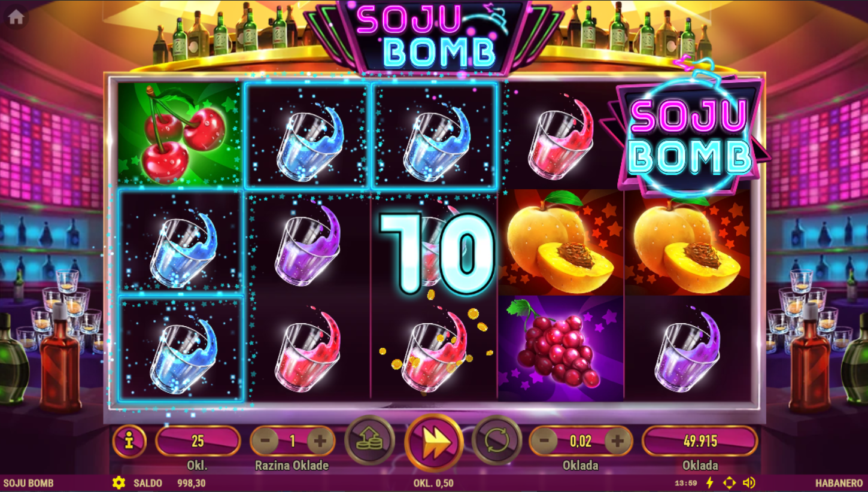Mute the game sound
Viewport: 868px width, 492px height.
coord(749,482)
